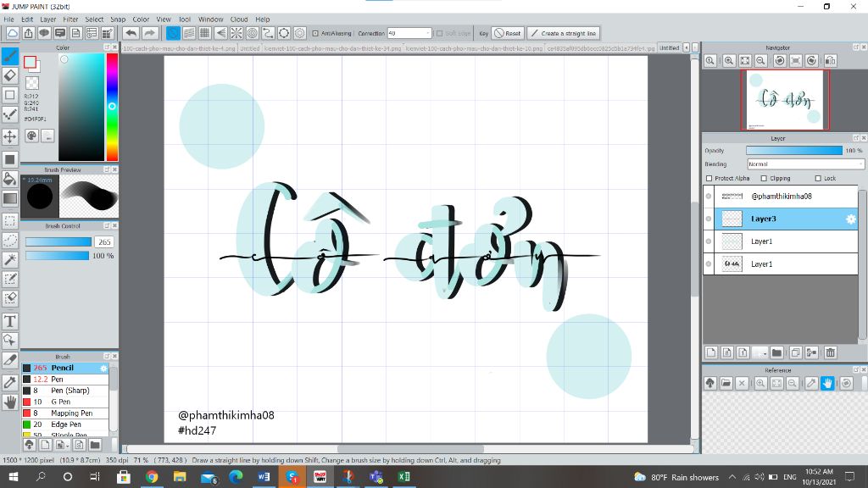Click the hue color strip
The width and height of the screenshot is (868, 488).
112,107
